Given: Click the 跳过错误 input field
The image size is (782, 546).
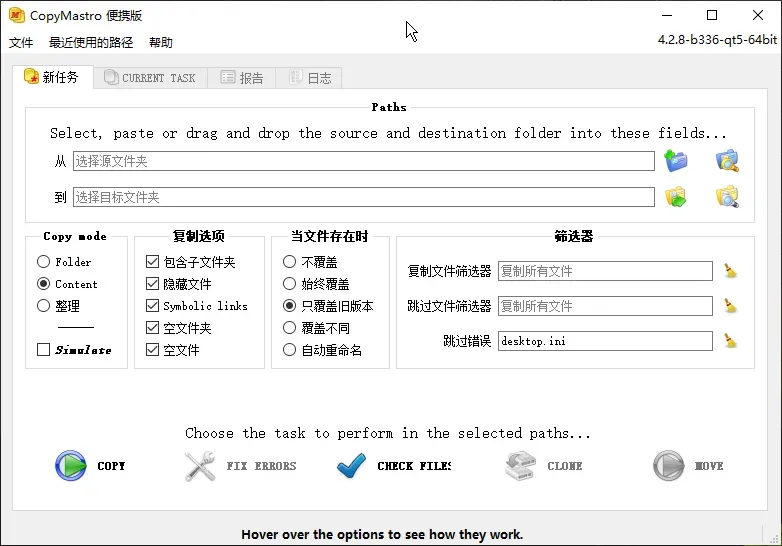Looking at the screenshot, I should (x=604, y=341).
